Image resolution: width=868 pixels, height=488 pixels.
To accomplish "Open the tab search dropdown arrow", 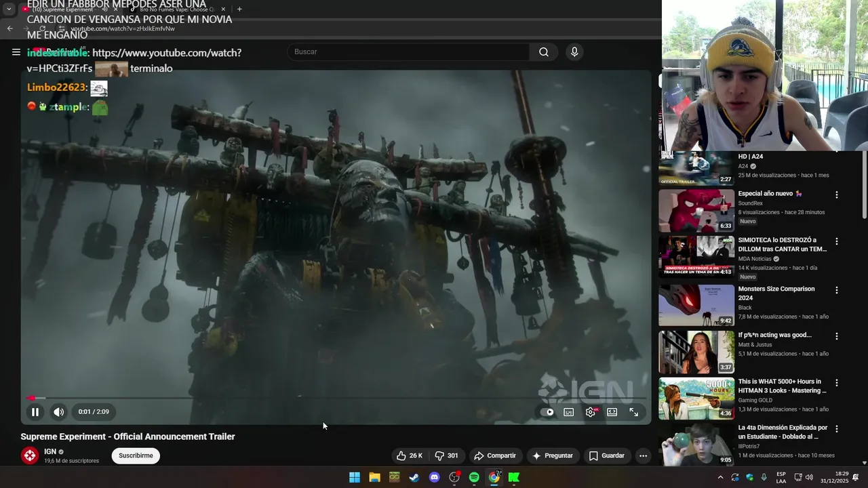I will 9,9.
